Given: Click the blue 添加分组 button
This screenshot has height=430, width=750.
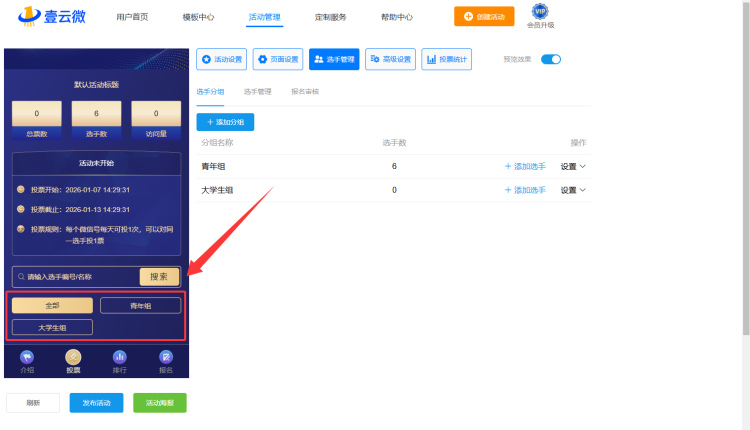Looking at the screenshot, I should [225, 122].
